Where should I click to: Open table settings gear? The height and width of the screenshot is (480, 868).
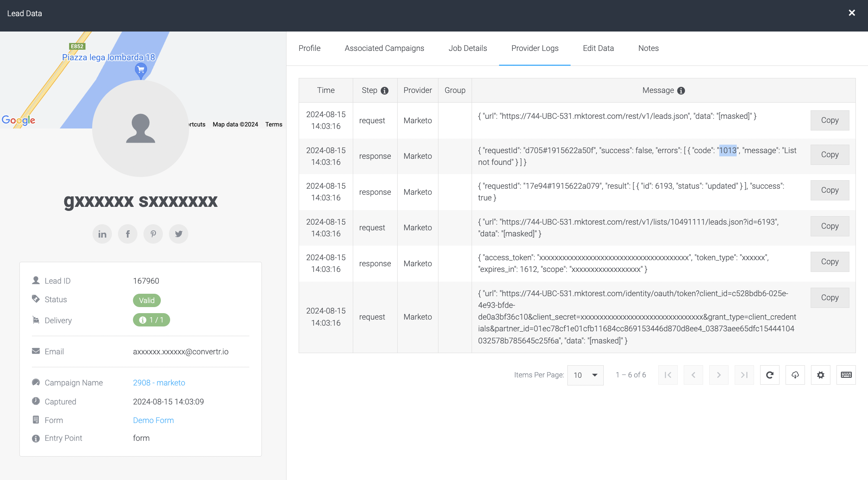coord(821,375)
